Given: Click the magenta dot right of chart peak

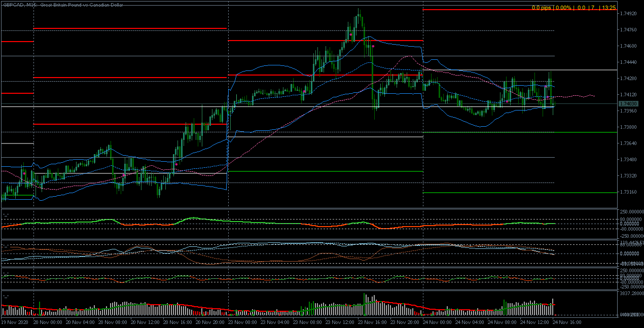Looking at the screenshot, I should pyautogui.click(x=373, y=46).
